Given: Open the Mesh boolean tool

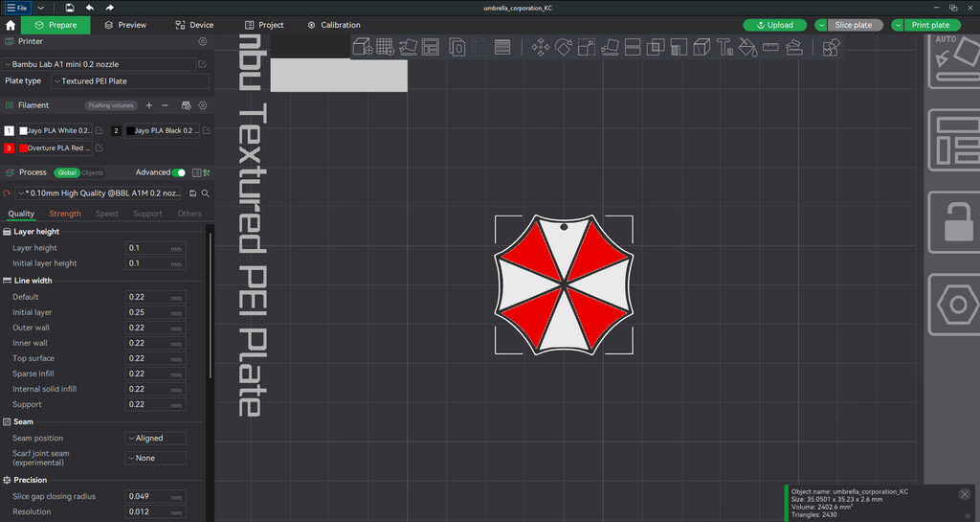Looking at the screenshot, I should (x=656, y=47).
